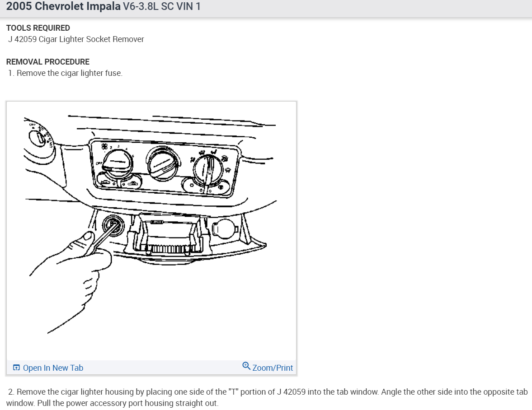Click the magnifier icon beside Zoom/Print

(x=246, y=366)
